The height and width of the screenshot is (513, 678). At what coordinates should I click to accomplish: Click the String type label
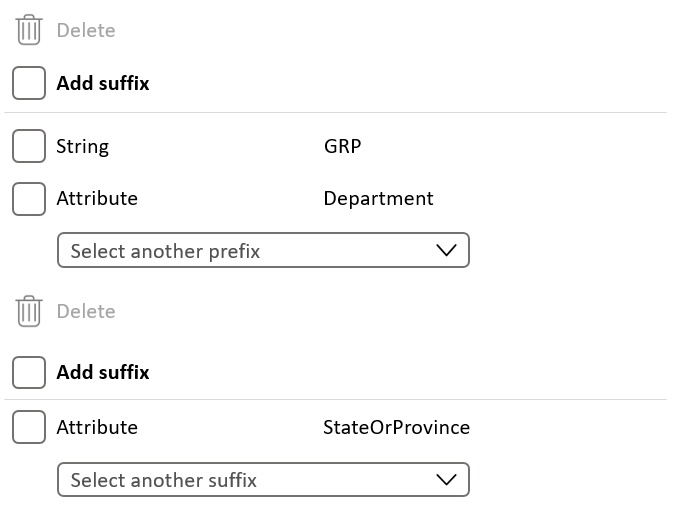pos(83,147)
